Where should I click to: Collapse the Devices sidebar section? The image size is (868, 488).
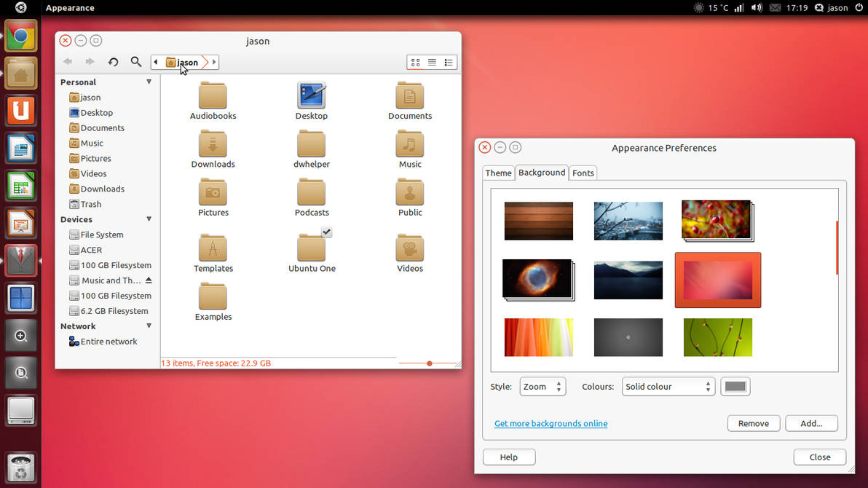(149, 219)
